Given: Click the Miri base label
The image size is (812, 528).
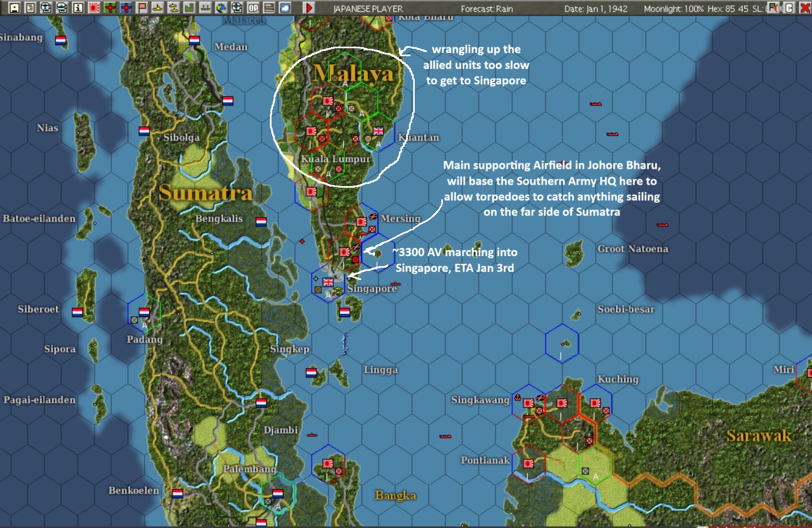Looking at the screenshot, I should point(783,369).
